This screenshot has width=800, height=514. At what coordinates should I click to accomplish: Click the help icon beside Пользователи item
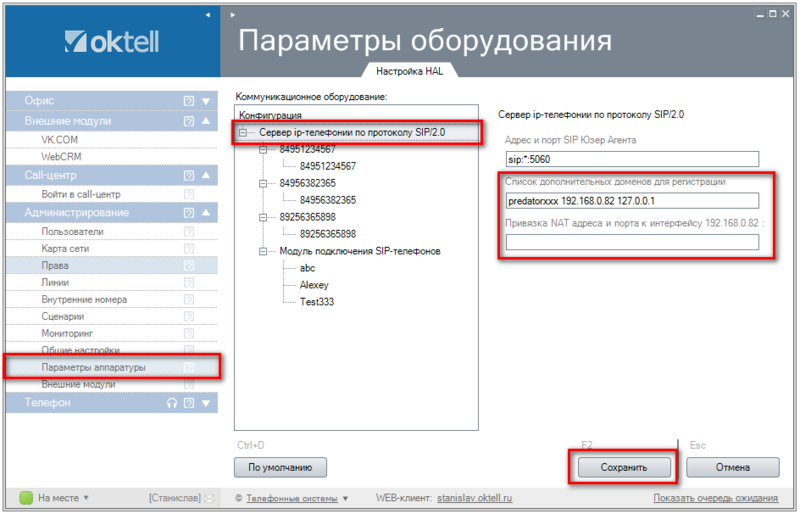click(x=188, y=231)
